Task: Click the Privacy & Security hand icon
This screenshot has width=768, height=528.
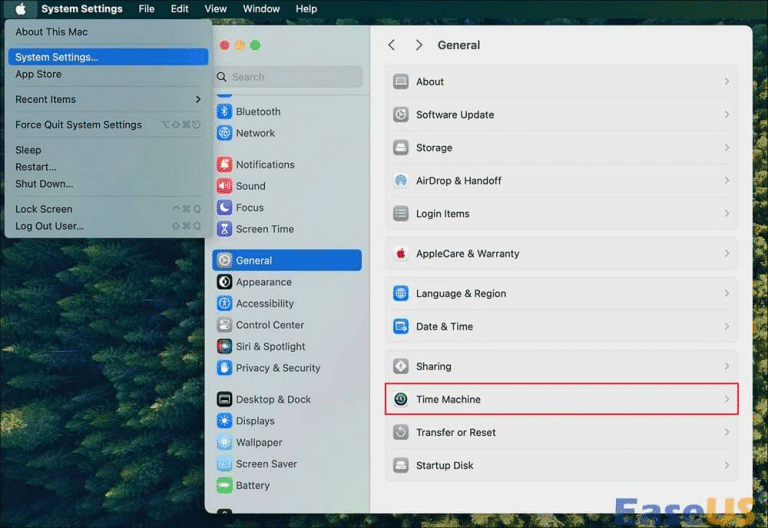Action: click(x=224, y=368)
